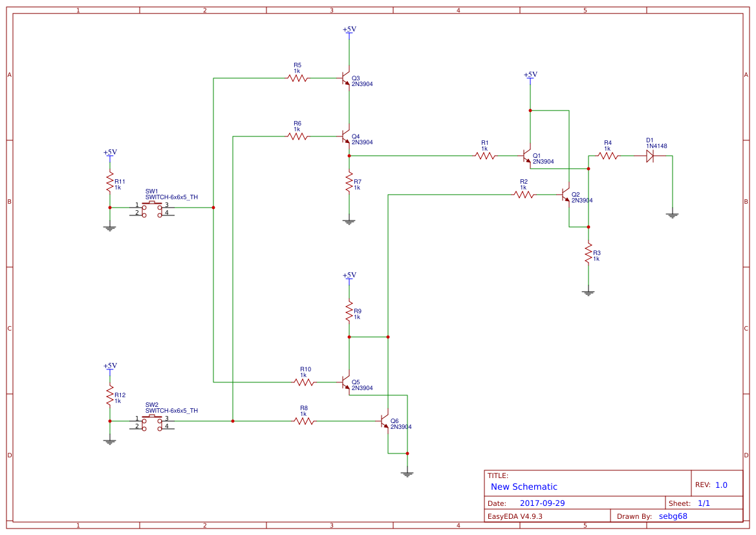Image resolution: width=756 pixels, height=535 pixels.
Task: Click the sebg68 drawn-by name
Action: click(673, 516)
